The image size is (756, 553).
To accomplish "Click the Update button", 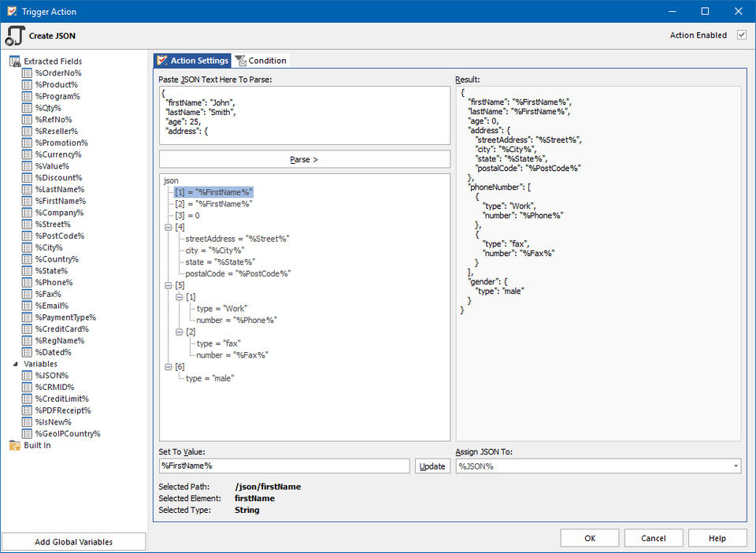I will click(x=432, y=466).
